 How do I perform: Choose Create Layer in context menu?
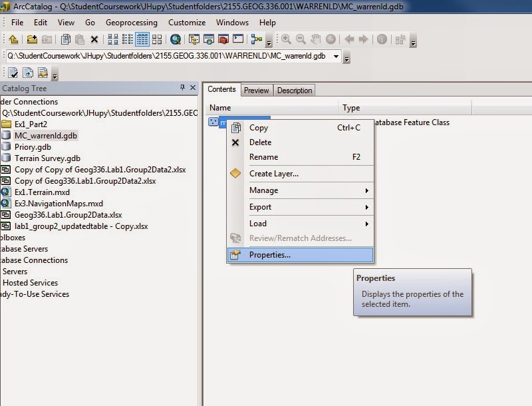[x=301, y=174]
